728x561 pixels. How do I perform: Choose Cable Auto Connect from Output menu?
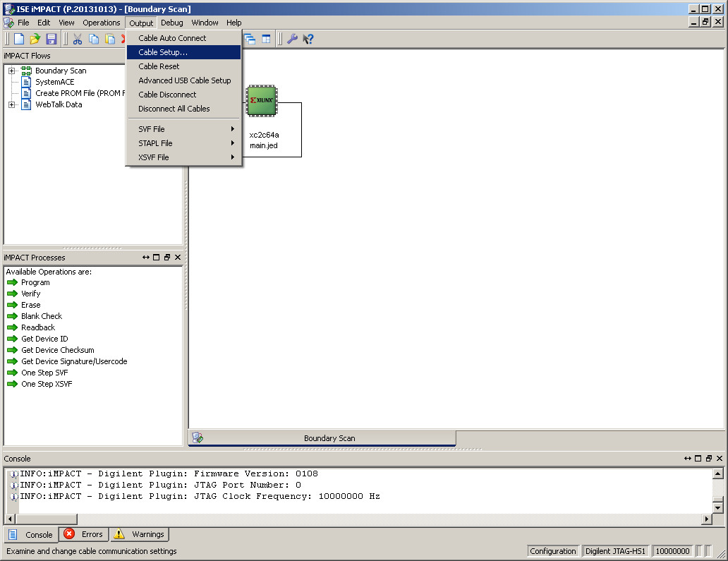click(x=184, y=38)
